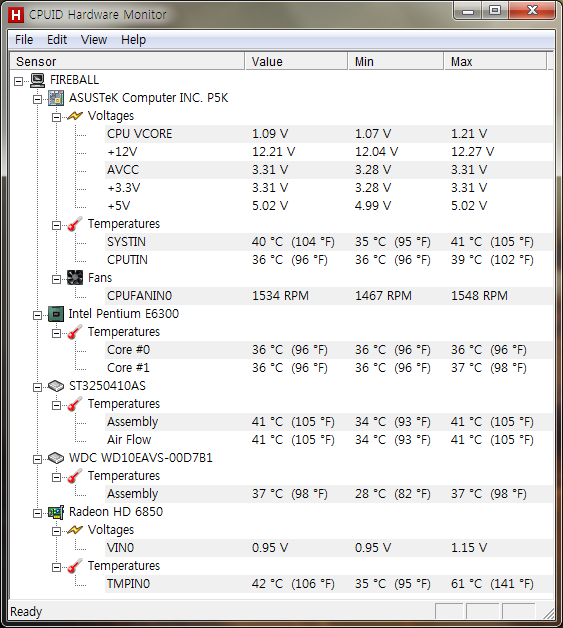Click the Intel Pentium E6300 CPU icon
The height and width of the screenshot is (628, 563).
tap(56, 314)
